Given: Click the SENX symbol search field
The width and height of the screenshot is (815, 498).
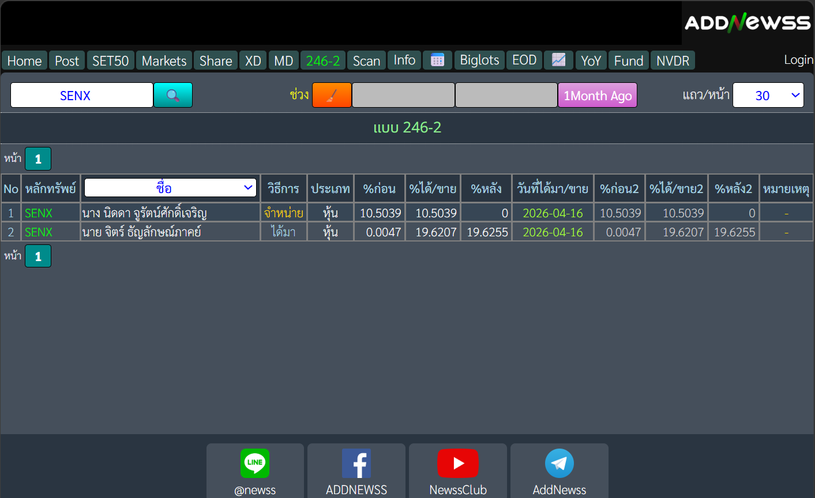Looking at the screenshot, I should click(82, 95).
